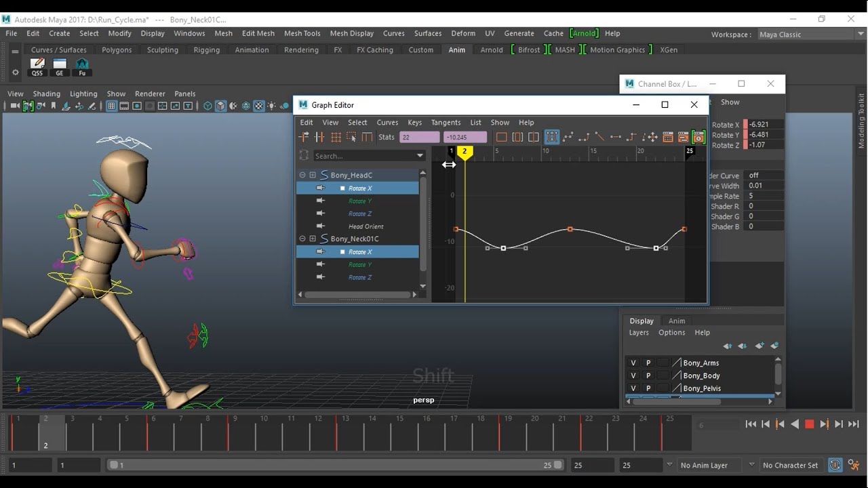This screenshot has width=868, height=488.
Task: Open the Tangents menu in Graph Editor
Action: tap(446, 123)
